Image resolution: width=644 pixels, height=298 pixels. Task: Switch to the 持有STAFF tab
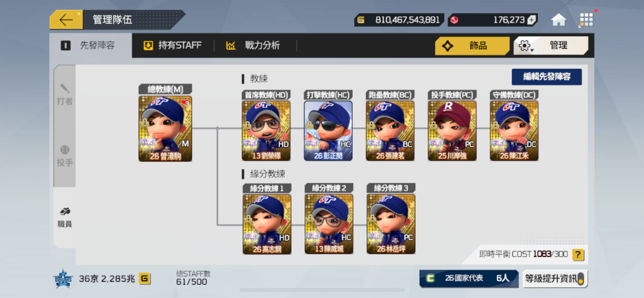(173, 45)
